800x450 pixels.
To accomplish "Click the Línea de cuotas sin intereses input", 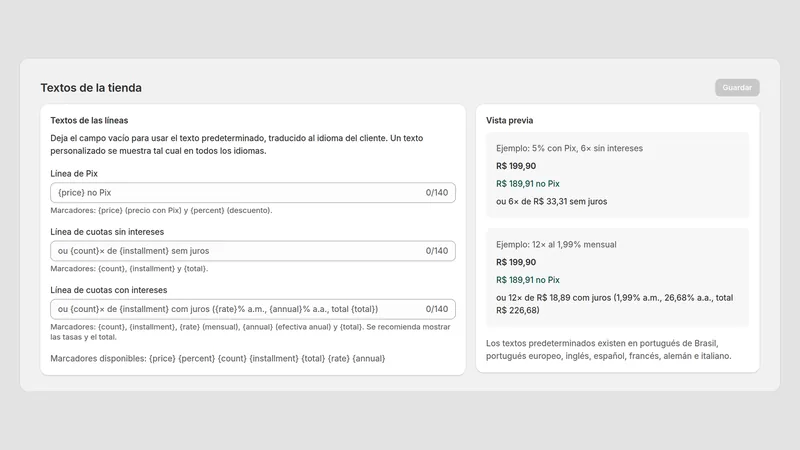I will pyautogui.click(x=253, y=251).
